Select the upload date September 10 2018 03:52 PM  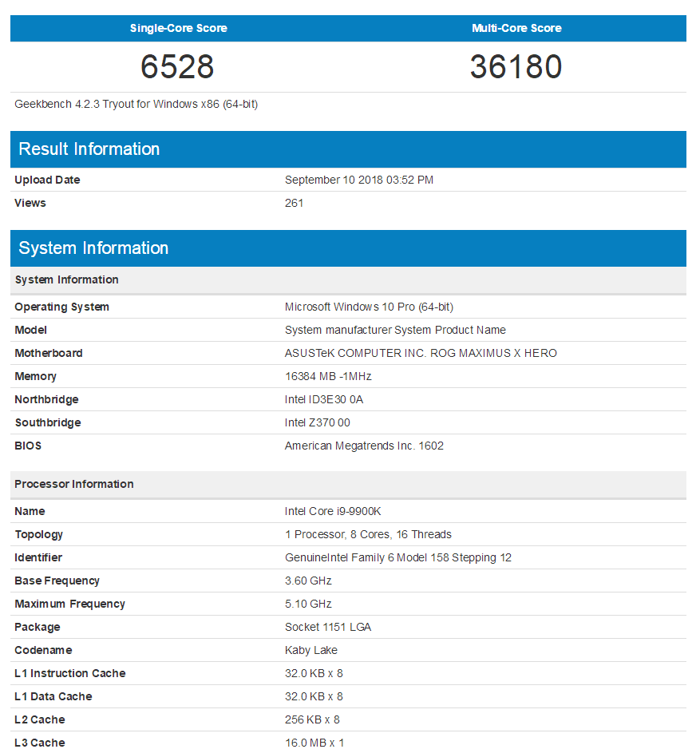358,180
